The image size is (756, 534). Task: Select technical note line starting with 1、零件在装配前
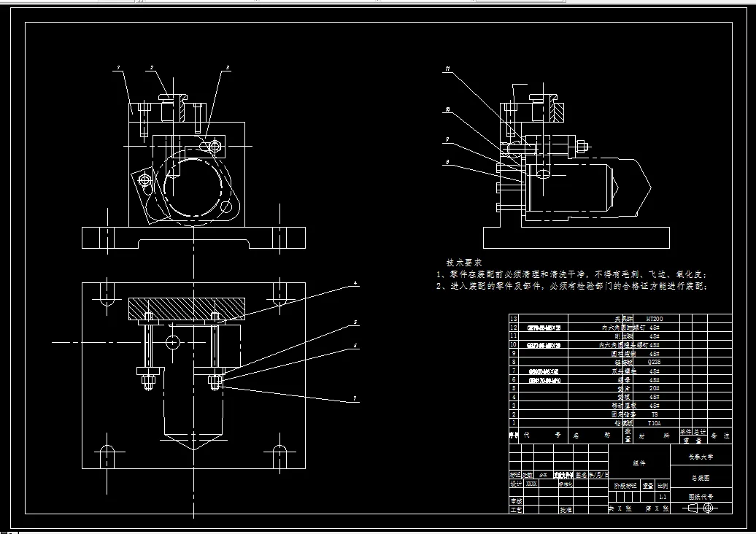point(572,275)
